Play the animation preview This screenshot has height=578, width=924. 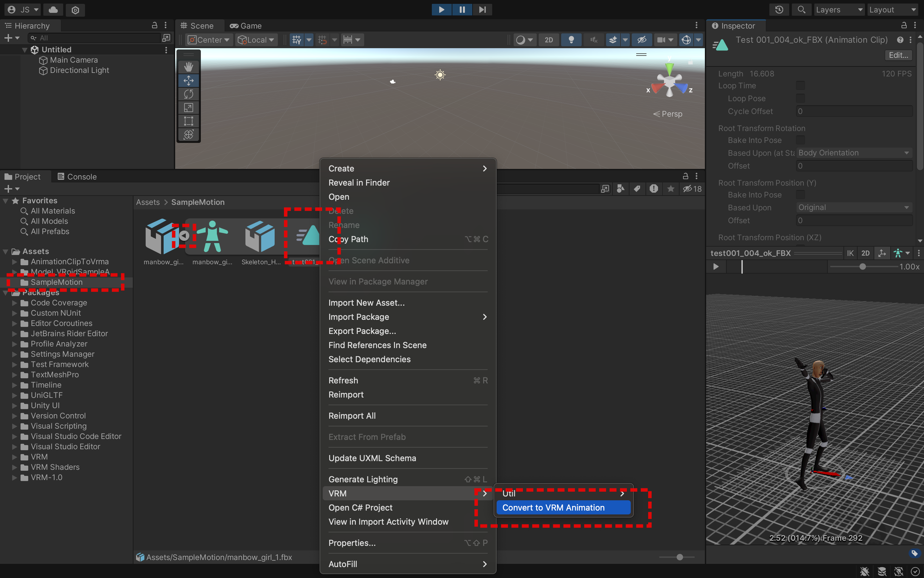tap(716, 267)
